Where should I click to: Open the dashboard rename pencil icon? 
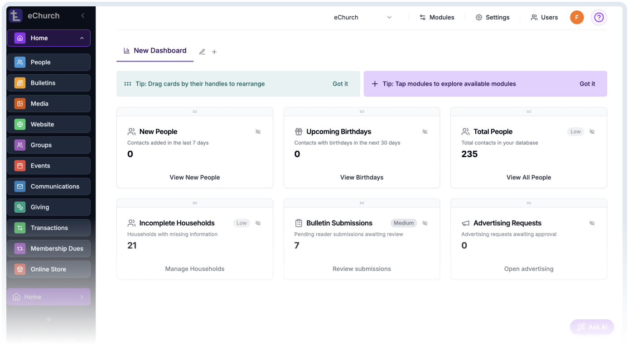pyautogui.click(x=202, y=52)
